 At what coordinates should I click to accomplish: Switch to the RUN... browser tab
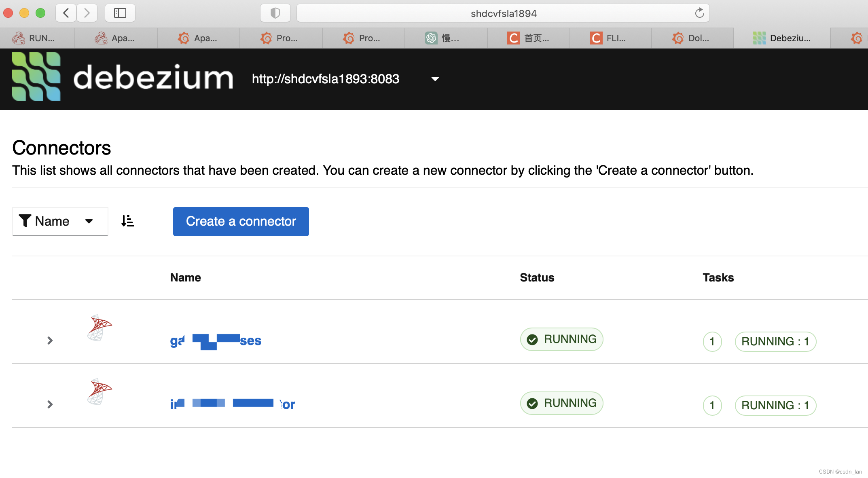point(37,38)
